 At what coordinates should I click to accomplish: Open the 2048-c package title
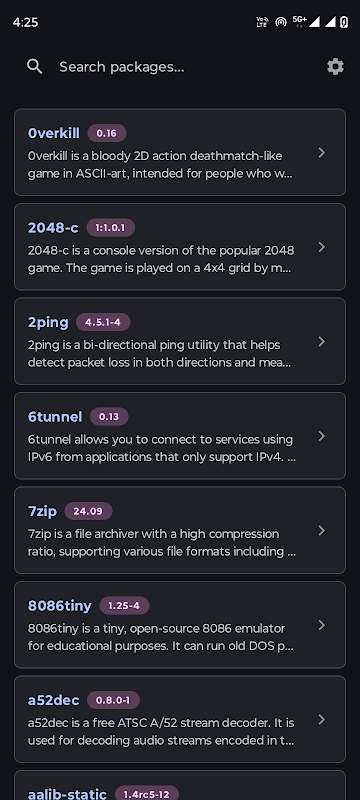tap(53, 228)
